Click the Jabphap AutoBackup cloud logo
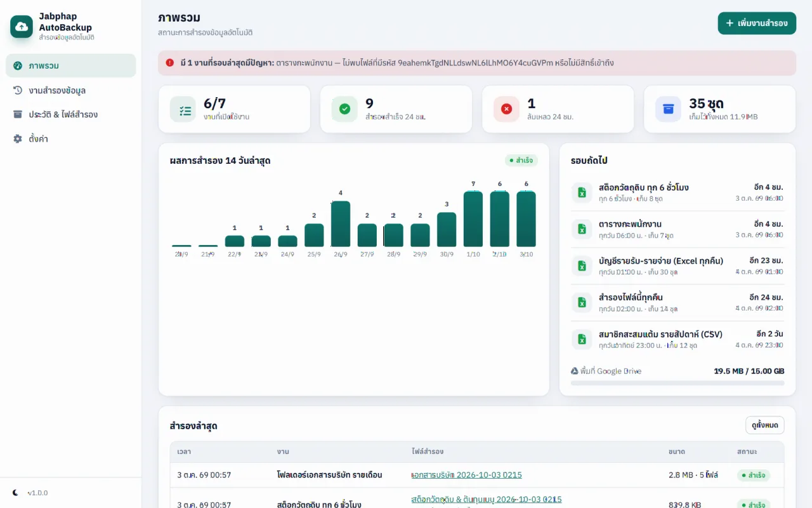812x508 pixels. pos(22,27)
